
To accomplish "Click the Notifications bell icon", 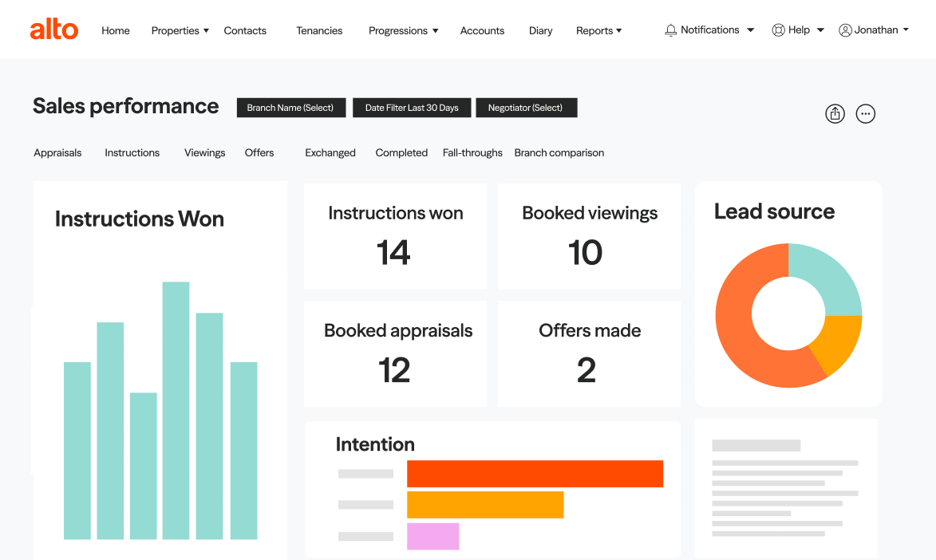I will pyautogui.click(x=670, y=30).
